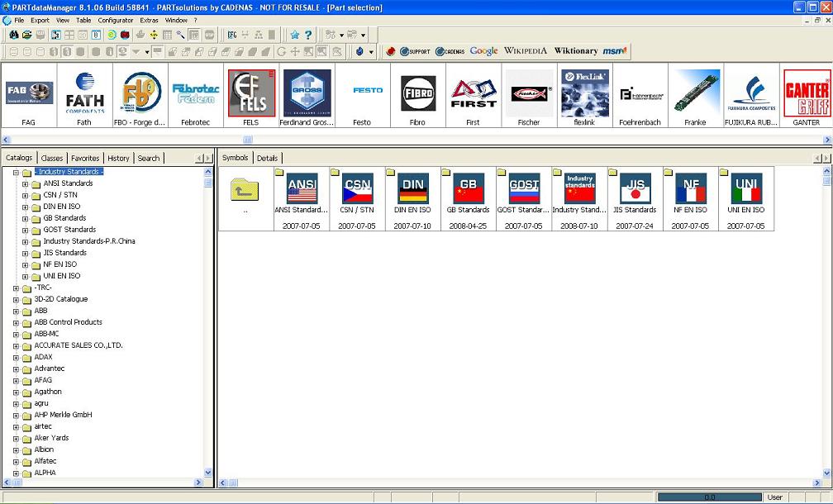
Task: Open the Google search link
Action: click(x=484, y=51)
